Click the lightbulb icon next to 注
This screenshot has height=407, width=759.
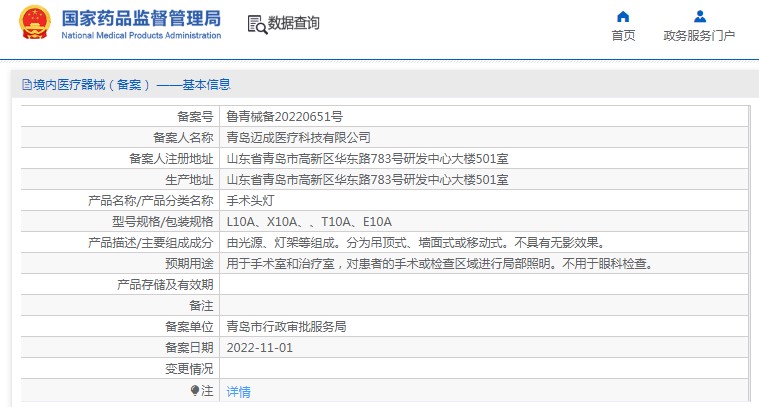195,390
